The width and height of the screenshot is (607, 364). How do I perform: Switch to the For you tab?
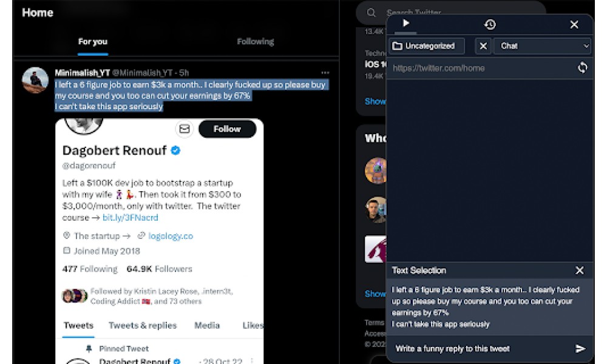pos(93,42)
